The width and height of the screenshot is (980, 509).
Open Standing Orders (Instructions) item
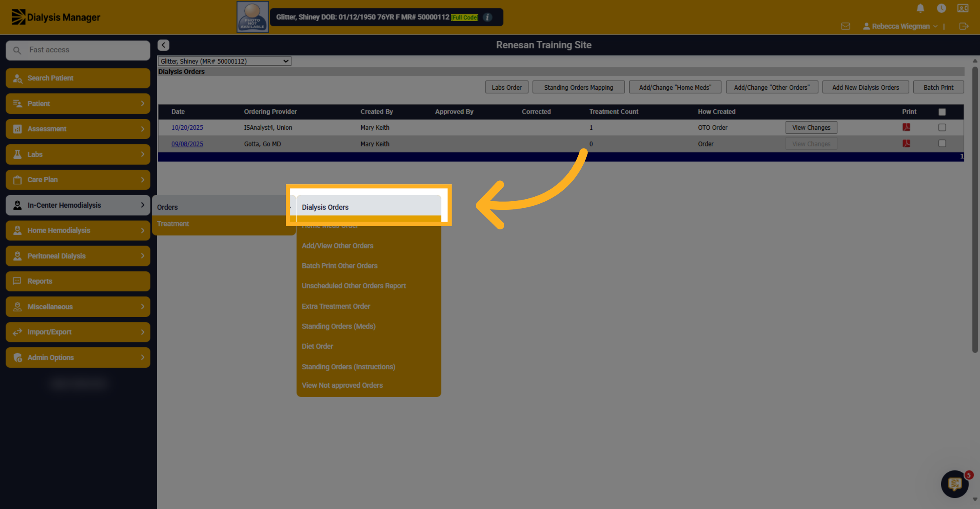click(348, 367)
